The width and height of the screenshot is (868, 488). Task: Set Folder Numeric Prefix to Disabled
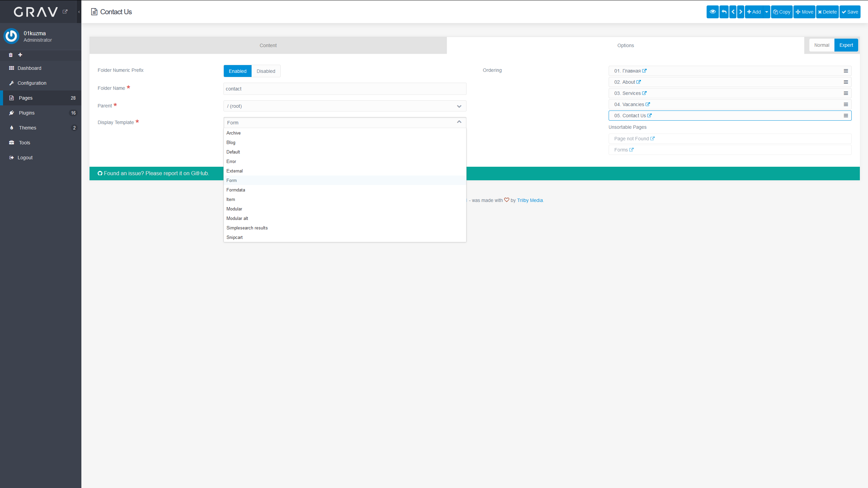(x=266, y=71)
